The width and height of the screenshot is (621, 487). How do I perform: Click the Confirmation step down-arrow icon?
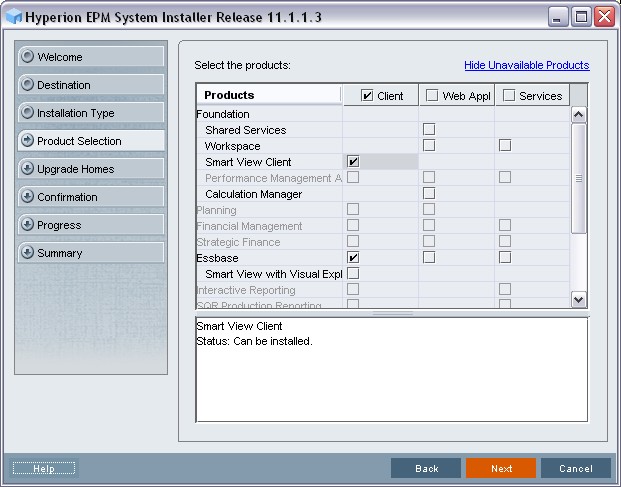27,197
